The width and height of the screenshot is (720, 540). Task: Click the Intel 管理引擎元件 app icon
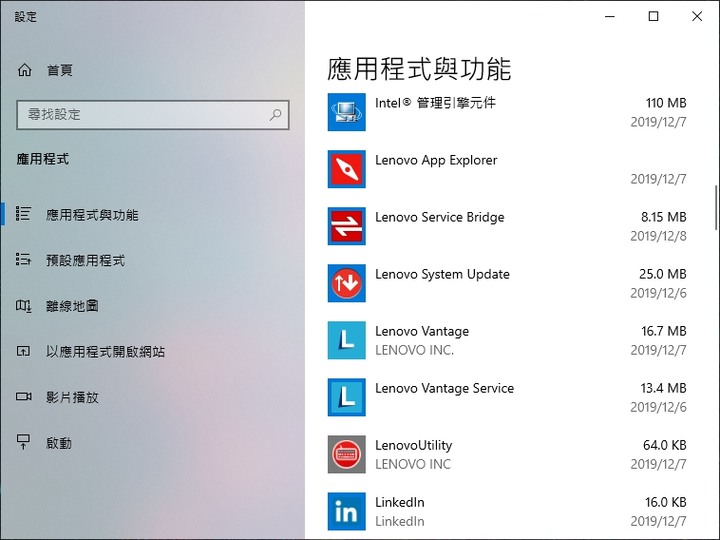(347, 112)
